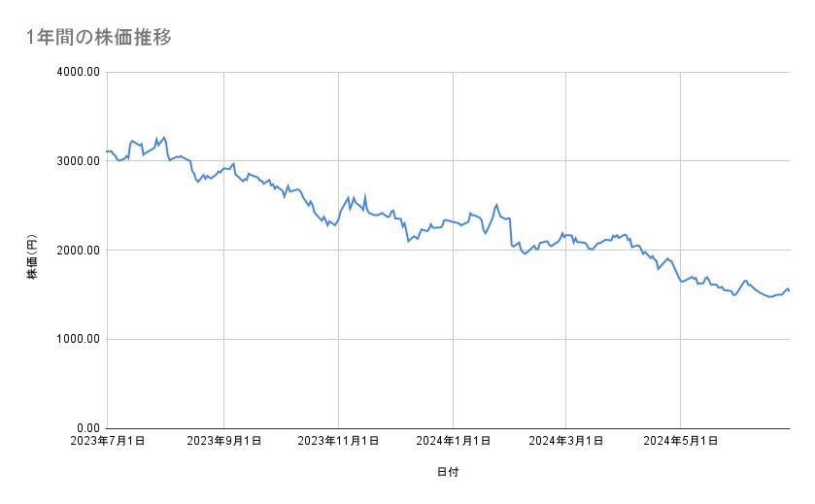Click the 2023年7月1日 date label
The width and height of the screenshot is (815, 504).
click(107, 442)
